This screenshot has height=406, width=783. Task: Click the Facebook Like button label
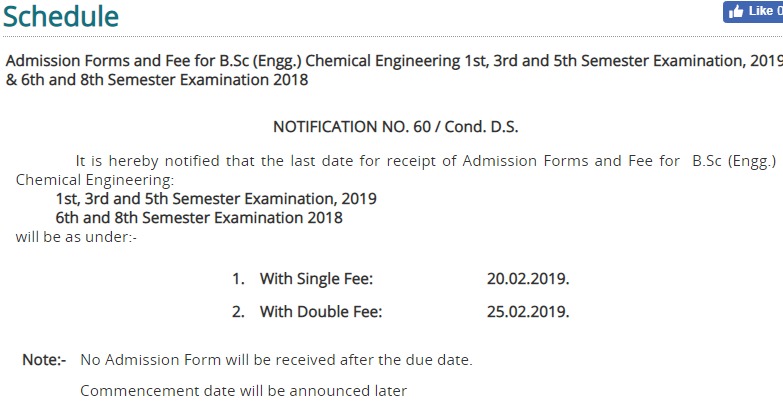(765, 11)
